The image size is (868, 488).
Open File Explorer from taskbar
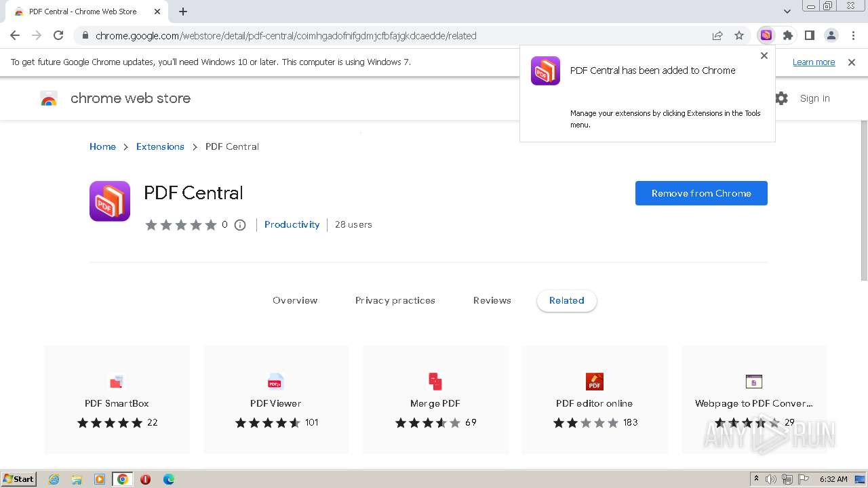[77, 479]
